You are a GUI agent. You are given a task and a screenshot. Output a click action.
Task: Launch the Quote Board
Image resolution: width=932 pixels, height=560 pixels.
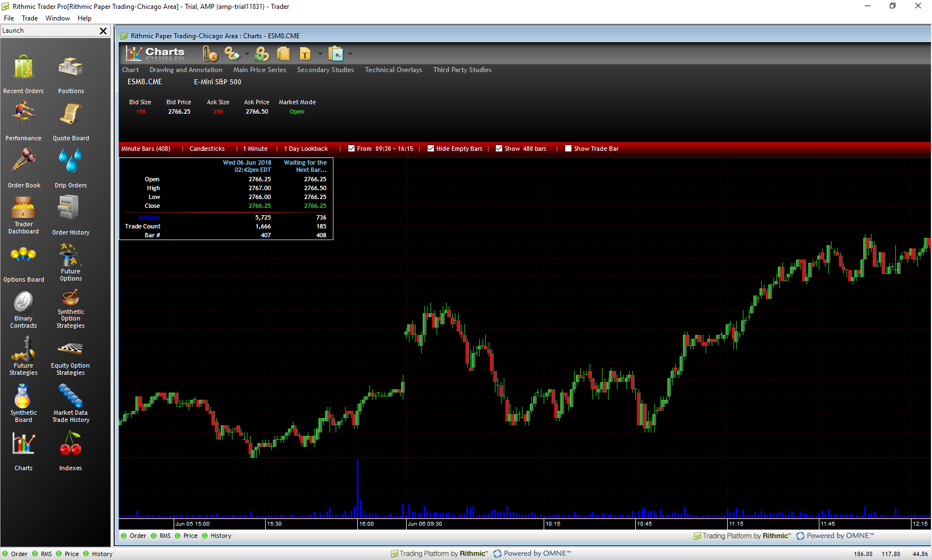[x=70, y=116]
